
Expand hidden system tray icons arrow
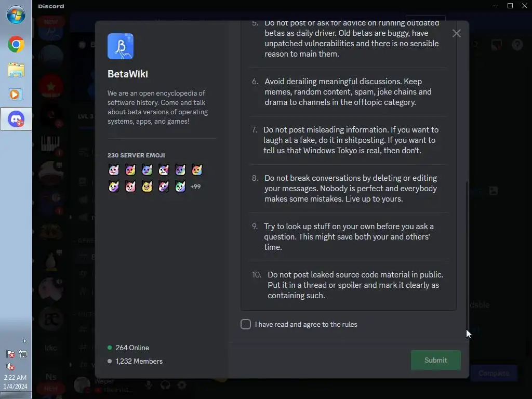click(x=24, y=341)
